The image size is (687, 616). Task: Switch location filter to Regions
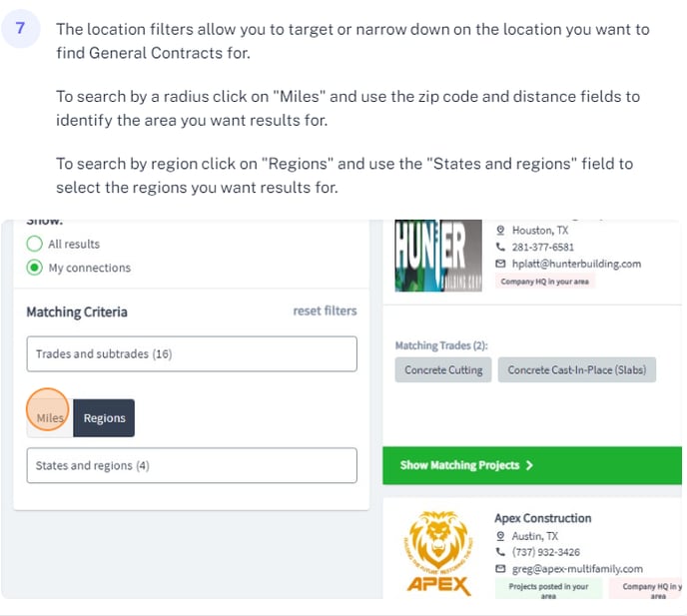coord(104,418)
